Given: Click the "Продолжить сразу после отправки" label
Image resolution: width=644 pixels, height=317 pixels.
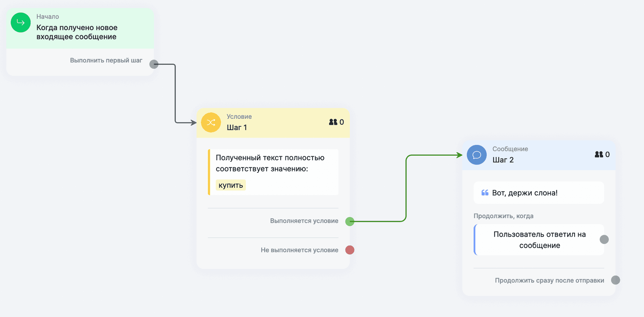Looking at the screenshot, I should (x=549, y=280).
